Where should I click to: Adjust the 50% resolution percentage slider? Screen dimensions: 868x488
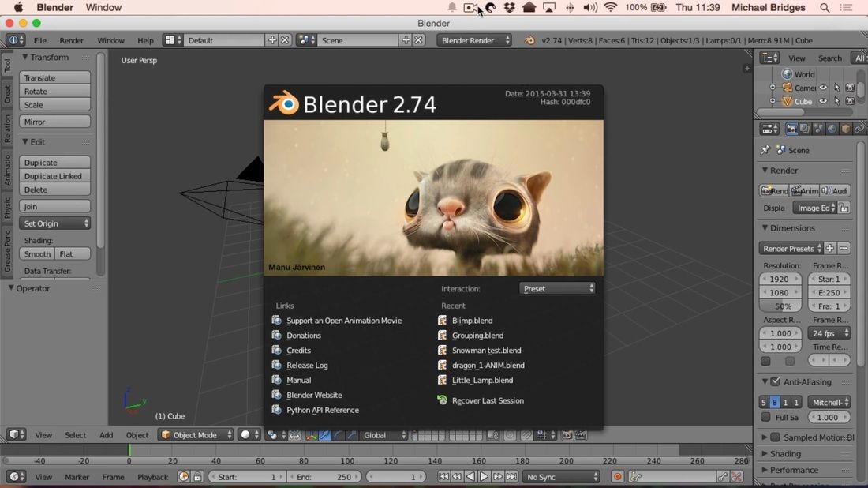pos(780,306)
